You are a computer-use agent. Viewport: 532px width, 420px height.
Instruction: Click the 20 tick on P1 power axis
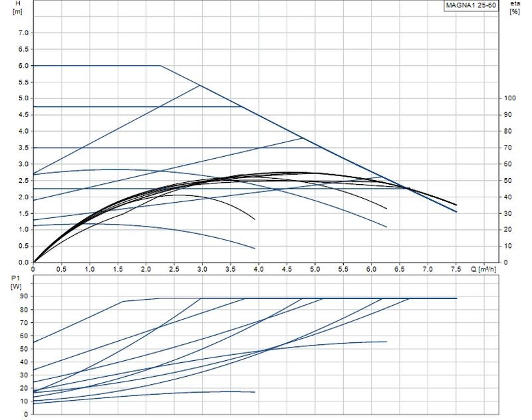click(x=25, y=388)
